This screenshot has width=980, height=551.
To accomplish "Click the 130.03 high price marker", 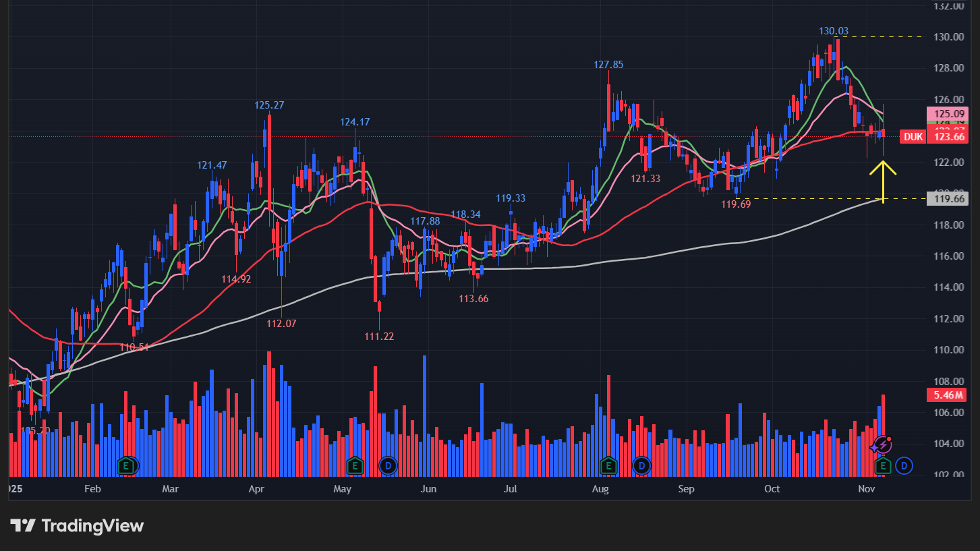I will click(x=834, y=31).
